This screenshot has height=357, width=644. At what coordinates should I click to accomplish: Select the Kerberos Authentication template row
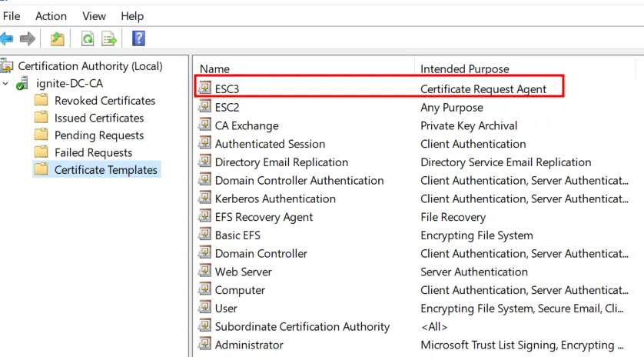(275, 199)
